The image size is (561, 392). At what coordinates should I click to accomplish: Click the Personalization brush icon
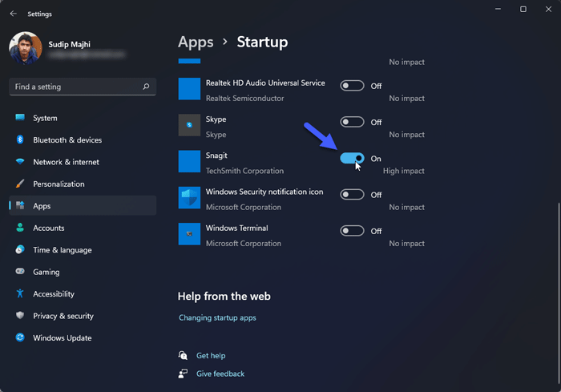(20, 184)
